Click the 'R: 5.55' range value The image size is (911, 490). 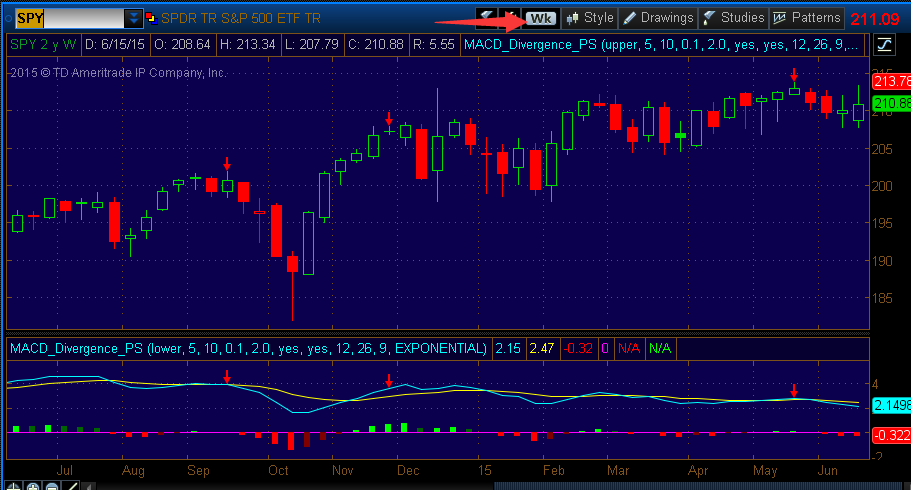coord(433,45)
